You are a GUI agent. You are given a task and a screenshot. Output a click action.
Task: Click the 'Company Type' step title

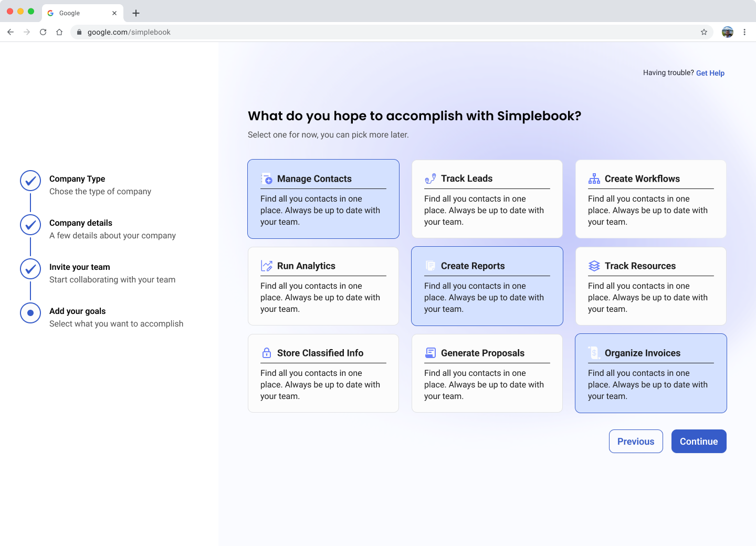77,178
